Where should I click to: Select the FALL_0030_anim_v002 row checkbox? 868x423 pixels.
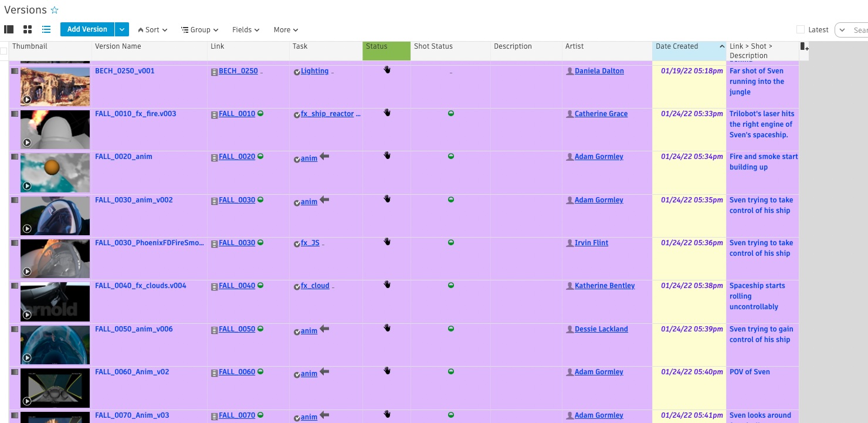[x=15, y=199]
